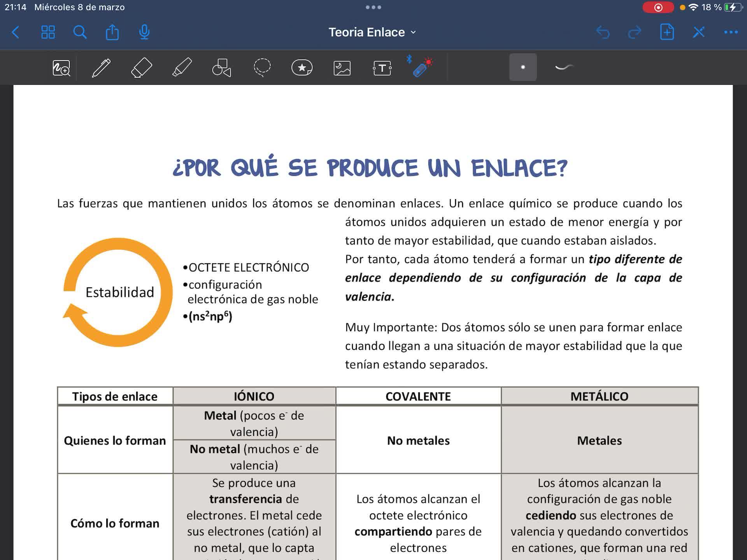This screenshot has width=747, height=560.
Task: Open the Zoom window tool
Action: pyautogui.click(x=61, y=68)
